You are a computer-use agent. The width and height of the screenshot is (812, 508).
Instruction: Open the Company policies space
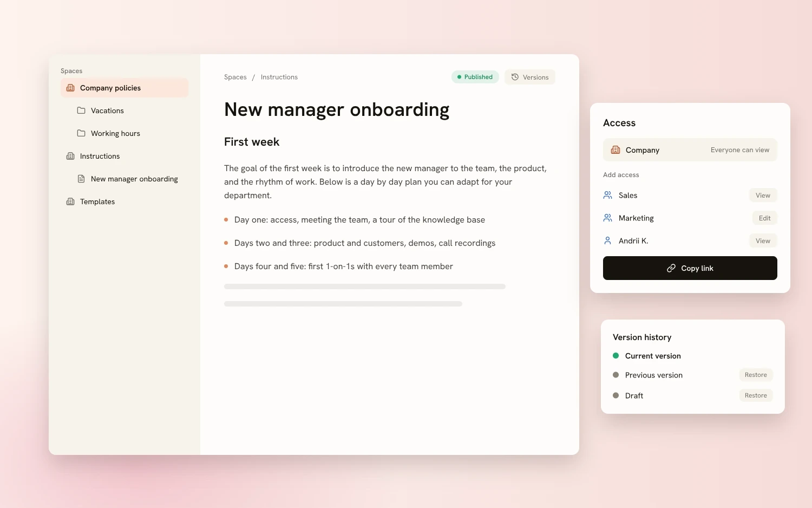(x=125, y=88)
